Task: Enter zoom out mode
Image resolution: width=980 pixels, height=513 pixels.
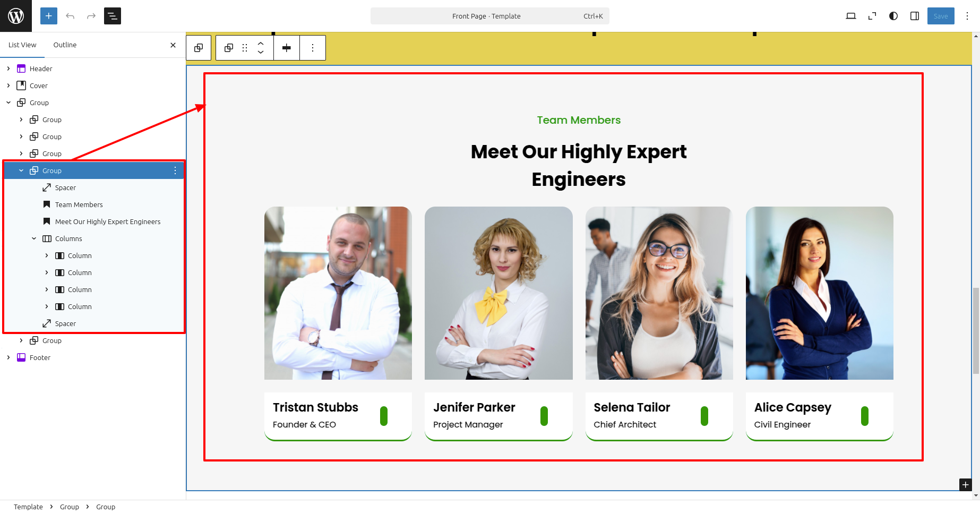Action: coord(872,16)
